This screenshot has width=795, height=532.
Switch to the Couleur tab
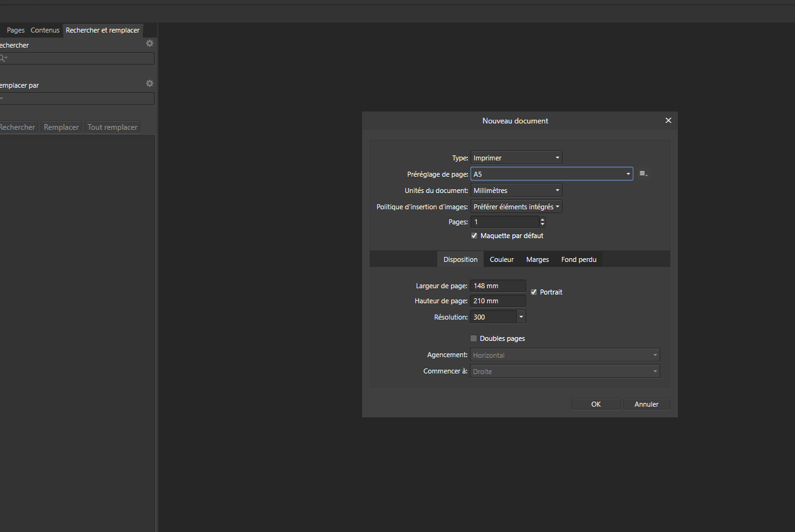(x=502, y=259)
